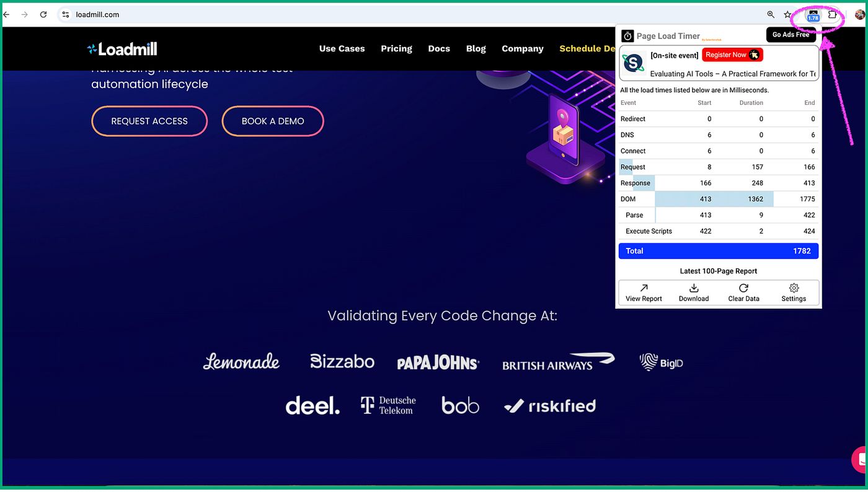This screenshot has height=492, width=868.
Task: Clear Data in Page Load Timer
Action: (x=743, y=292)
